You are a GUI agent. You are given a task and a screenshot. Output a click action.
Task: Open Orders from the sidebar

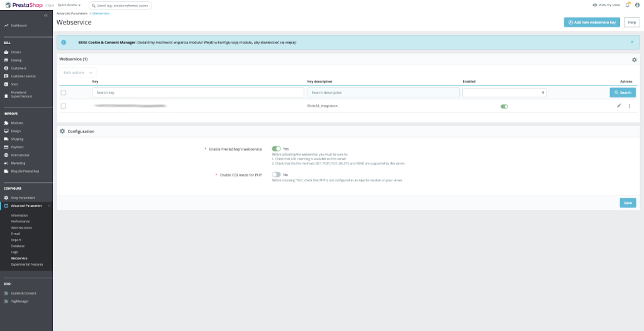click(16, 52)
